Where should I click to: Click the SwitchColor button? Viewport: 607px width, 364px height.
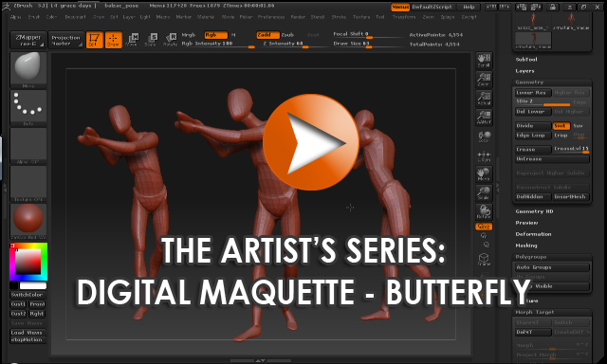[28, 295]
